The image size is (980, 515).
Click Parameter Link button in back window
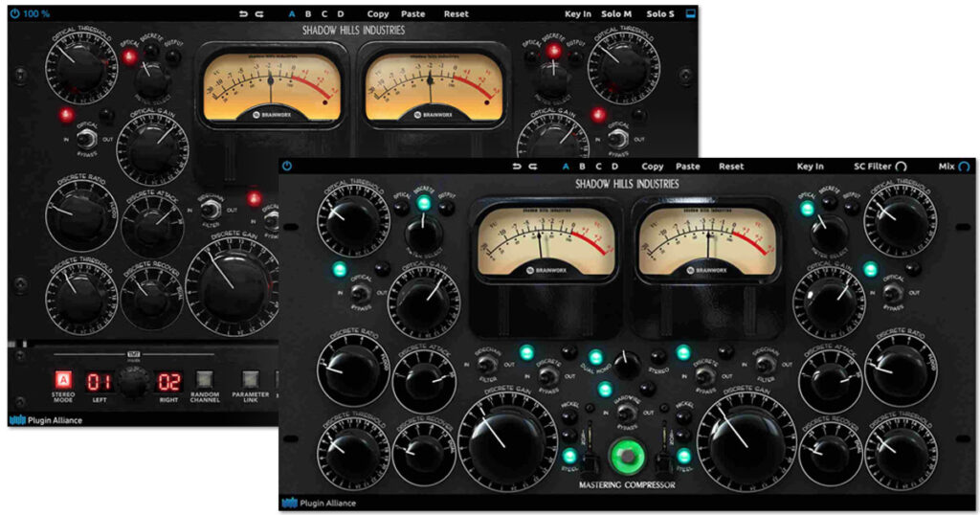250,379
